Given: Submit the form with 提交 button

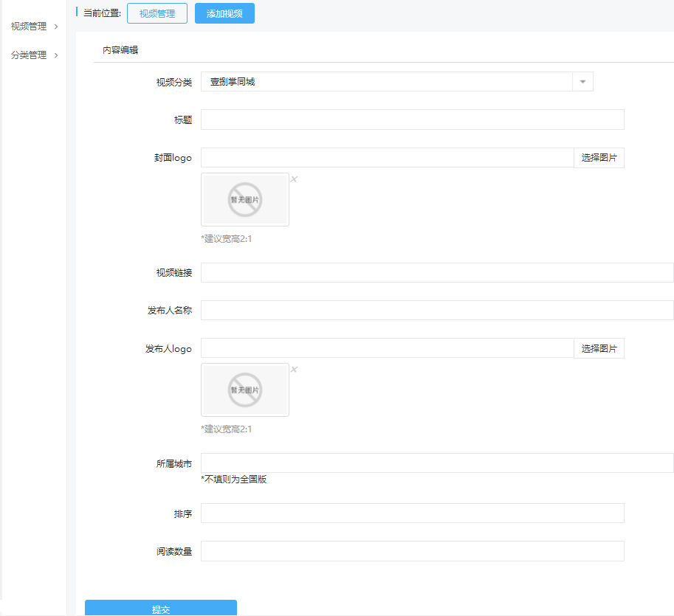Looking at the screenshot, I should (x=161, y=608).
